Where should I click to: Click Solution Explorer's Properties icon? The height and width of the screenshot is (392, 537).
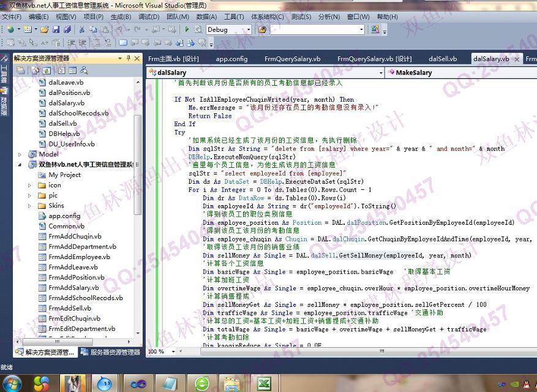coord(21,70)
